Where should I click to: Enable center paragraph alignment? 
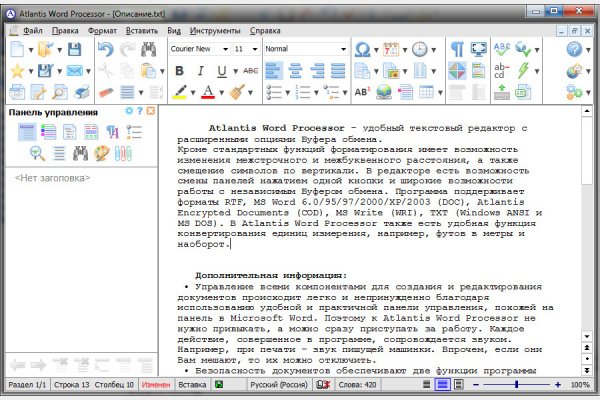pyautogui.click(x=295, y=71)
